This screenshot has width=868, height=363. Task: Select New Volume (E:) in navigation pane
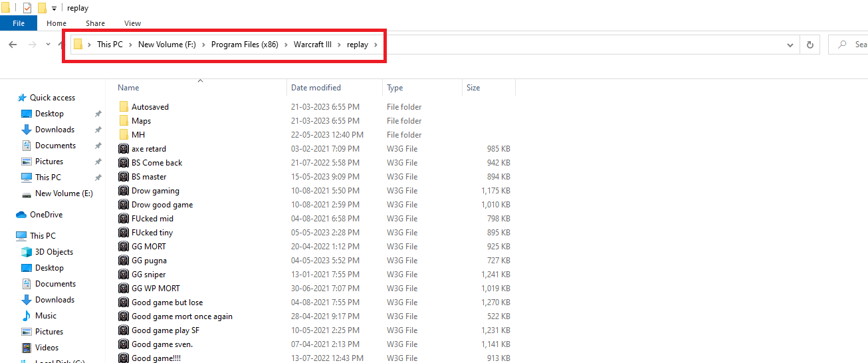[x=64, y=193]
